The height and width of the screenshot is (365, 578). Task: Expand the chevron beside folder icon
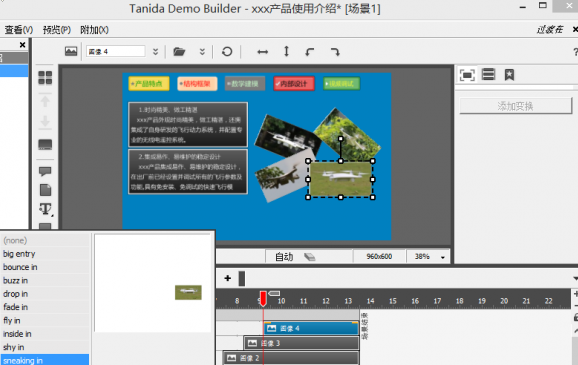202,52
